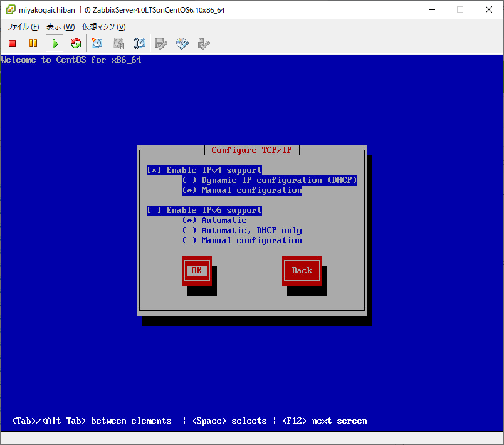Reset the virtual machine via the red-green restart icon
Image resolution: width=504 pixels, height=445 pixels.
pyautogui.click(x=76, y=43)
